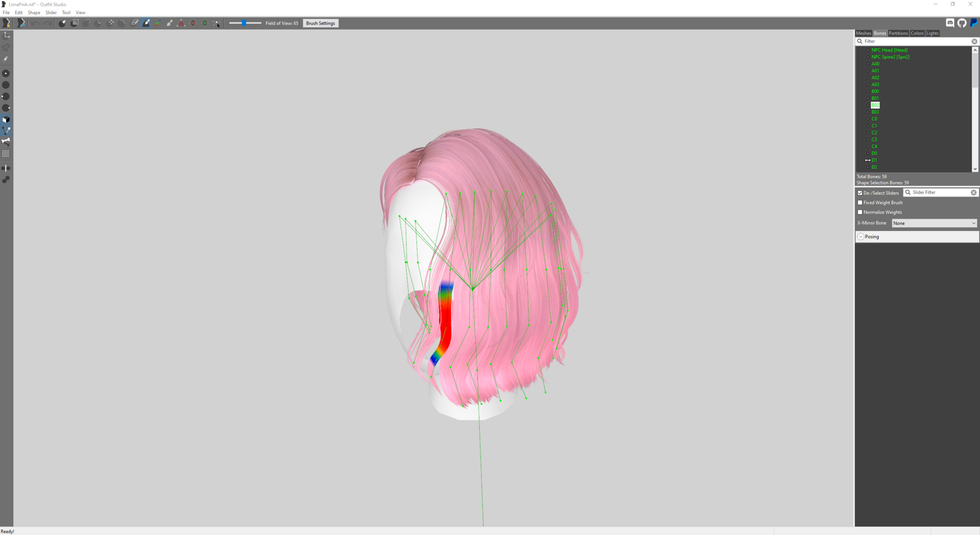Open the View menu
This screenshot has height=535, width=980.
[81, 12]
